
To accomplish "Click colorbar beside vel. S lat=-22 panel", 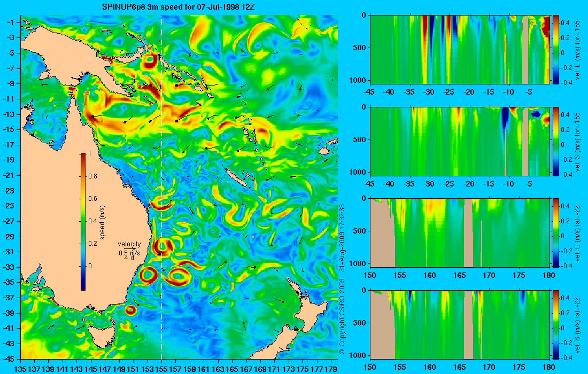I will point(556,324).
